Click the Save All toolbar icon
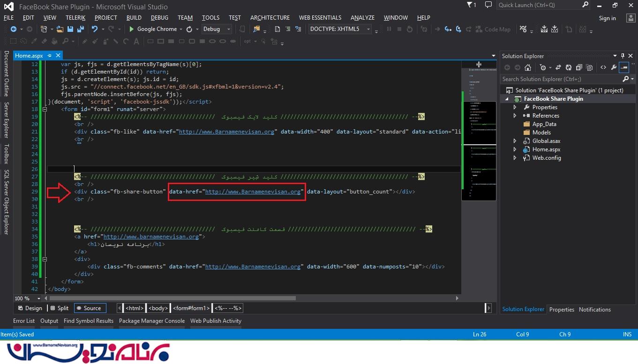 point(80,29)
